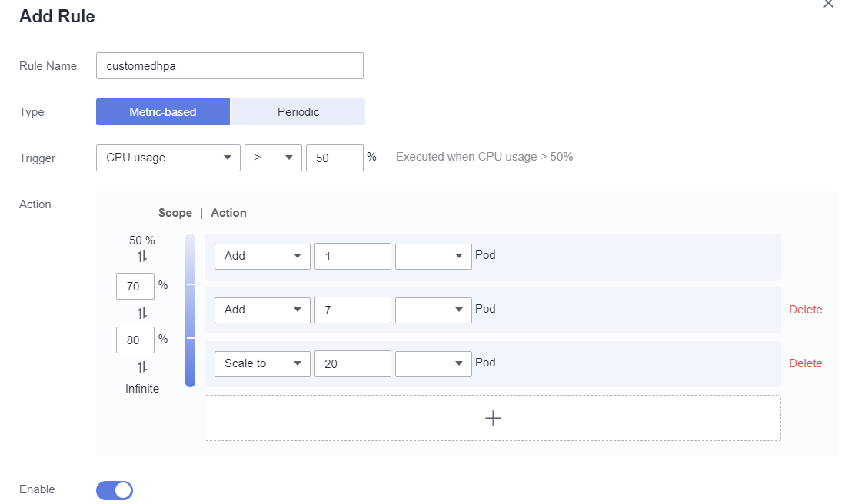Expand the Scale to action dropdown
845x504 pixels.
click(262, 363)
